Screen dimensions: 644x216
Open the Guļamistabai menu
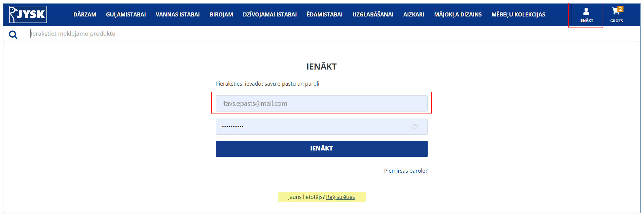(x=126, y=14)
